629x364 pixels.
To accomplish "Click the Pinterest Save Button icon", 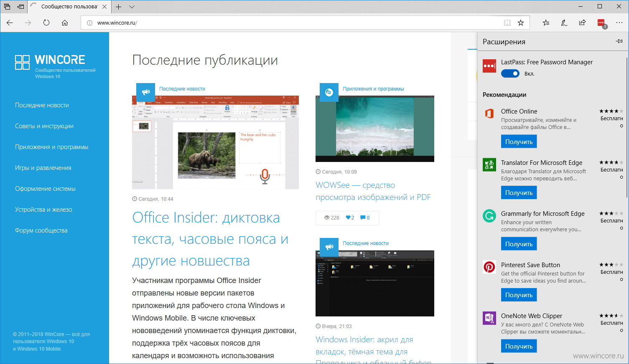I will 489,267.
